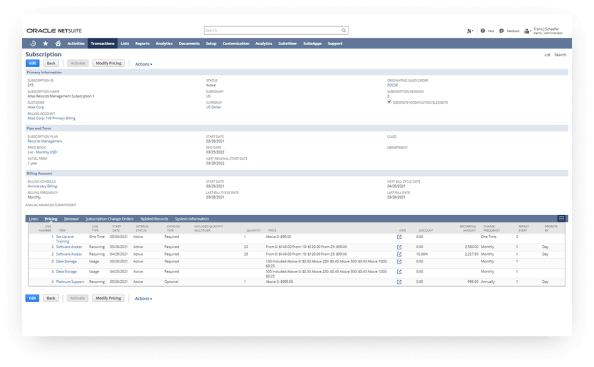Click the Help question mark icon
This screenshot has width=594, height=367.
click(x=483, y=31)
